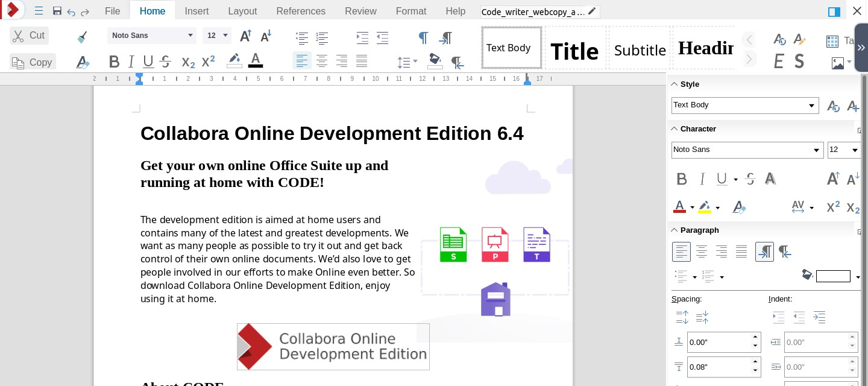
Task: Toggle underline in the Home toolbar
Action: (x=148, y=62)
